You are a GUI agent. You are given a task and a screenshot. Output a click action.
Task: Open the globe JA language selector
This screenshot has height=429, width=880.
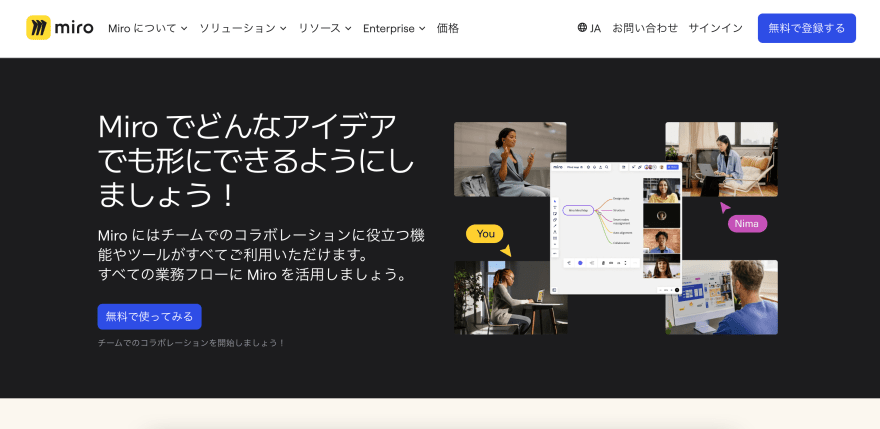(x=589, y=28)
